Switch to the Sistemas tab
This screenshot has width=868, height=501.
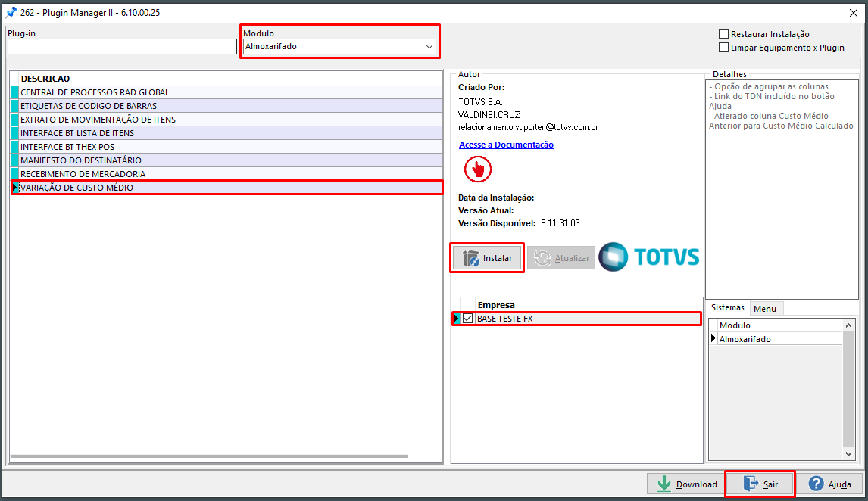(727, 307)
